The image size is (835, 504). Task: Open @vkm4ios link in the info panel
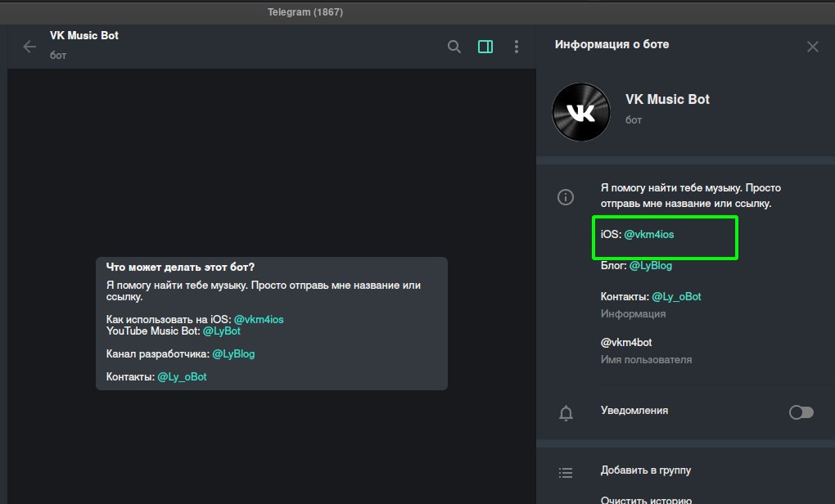click(648, 235)
